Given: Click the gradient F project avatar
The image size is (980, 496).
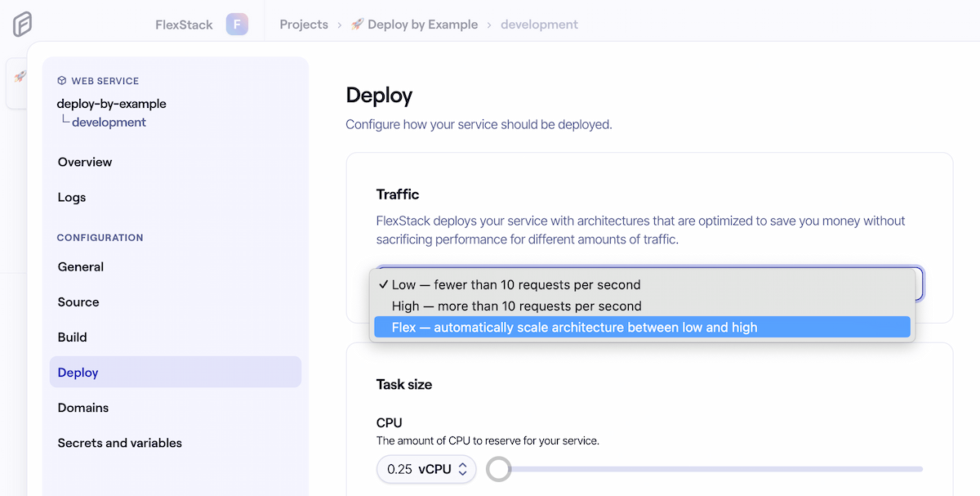Looking at the screenshot, I should point(237,24).
